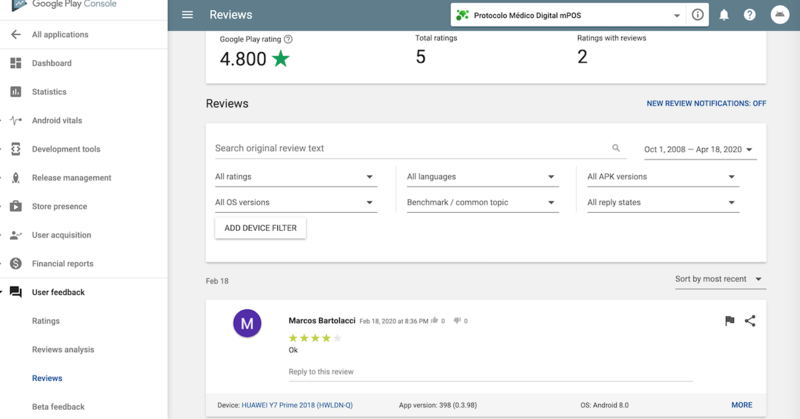
Task: Click the Google Play Console logo
Action: [x=64, y=5]
